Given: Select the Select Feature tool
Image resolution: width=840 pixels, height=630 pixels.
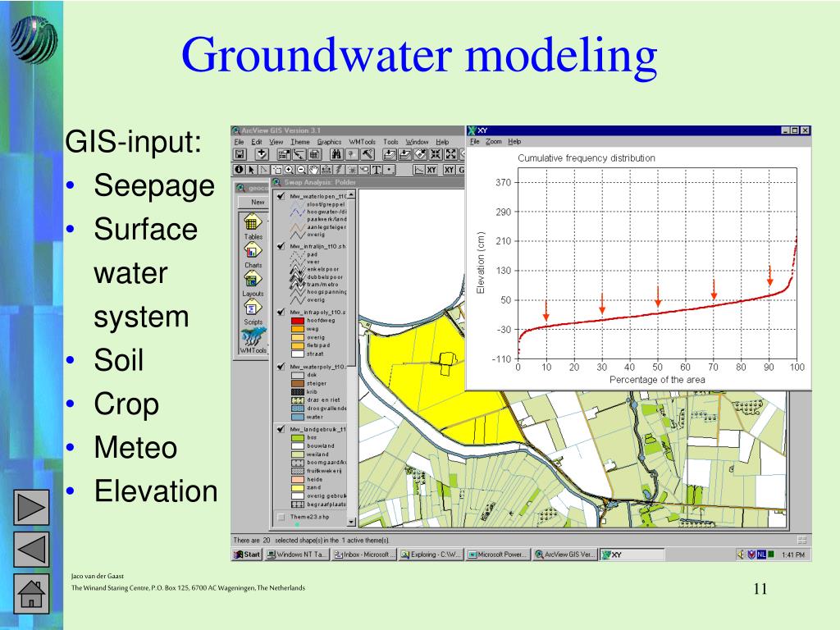Looking at the screenshot, I should (276, 169).
